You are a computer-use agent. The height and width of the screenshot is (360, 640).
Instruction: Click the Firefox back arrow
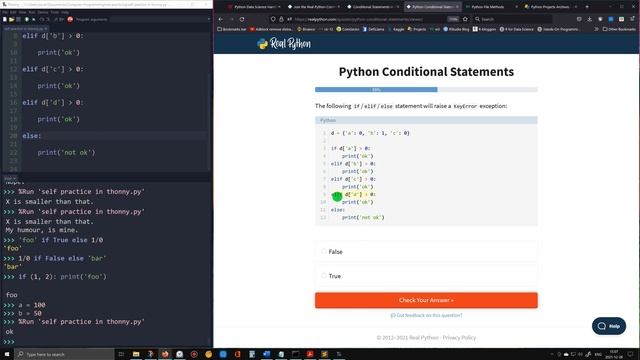(220, 19)
